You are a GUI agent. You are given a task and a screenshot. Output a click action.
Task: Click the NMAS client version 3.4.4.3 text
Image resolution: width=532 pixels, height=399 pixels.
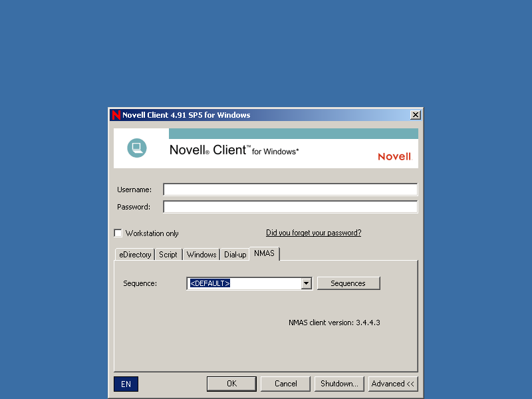tap(334, 323)
